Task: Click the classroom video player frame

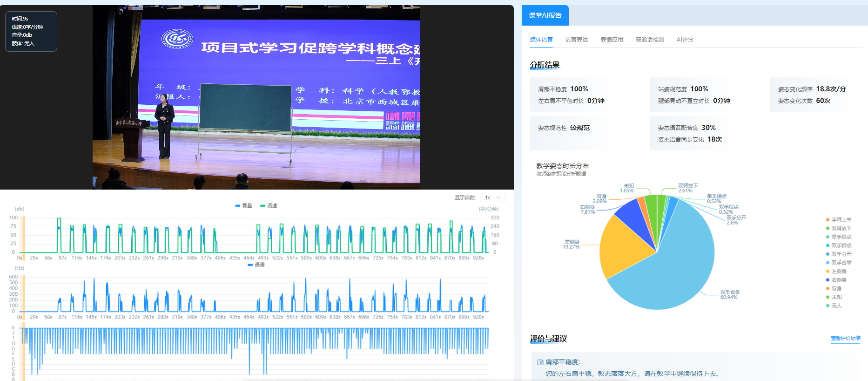Action: (256, 97)
